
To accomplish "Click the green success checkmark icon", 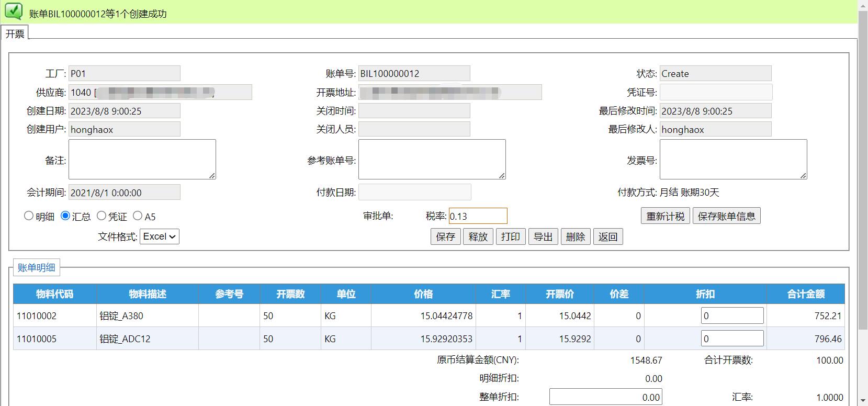I will point(14,11).
